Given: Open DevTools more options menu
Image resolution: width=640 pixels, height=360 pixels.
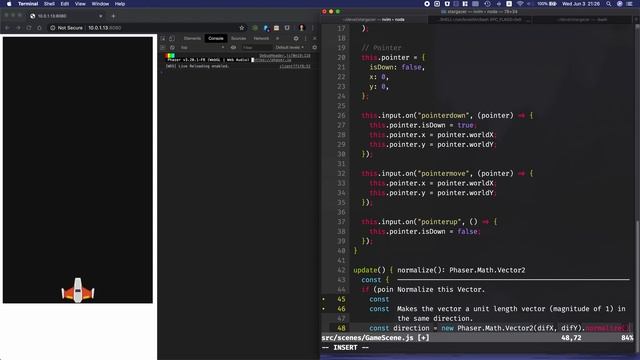Looking at the screenshot, I should pyautogui.click(x=305, y=38).
